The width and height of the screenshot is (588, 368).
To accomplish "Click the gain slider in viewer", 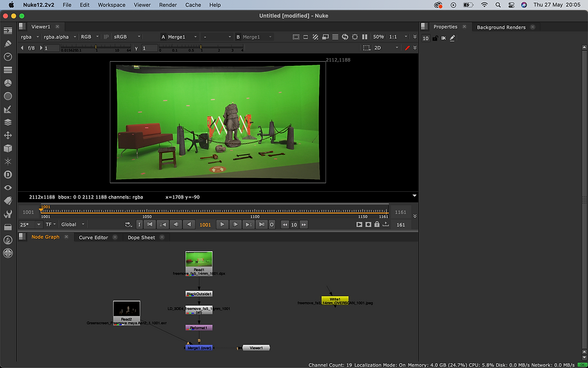I will point(96,48).
